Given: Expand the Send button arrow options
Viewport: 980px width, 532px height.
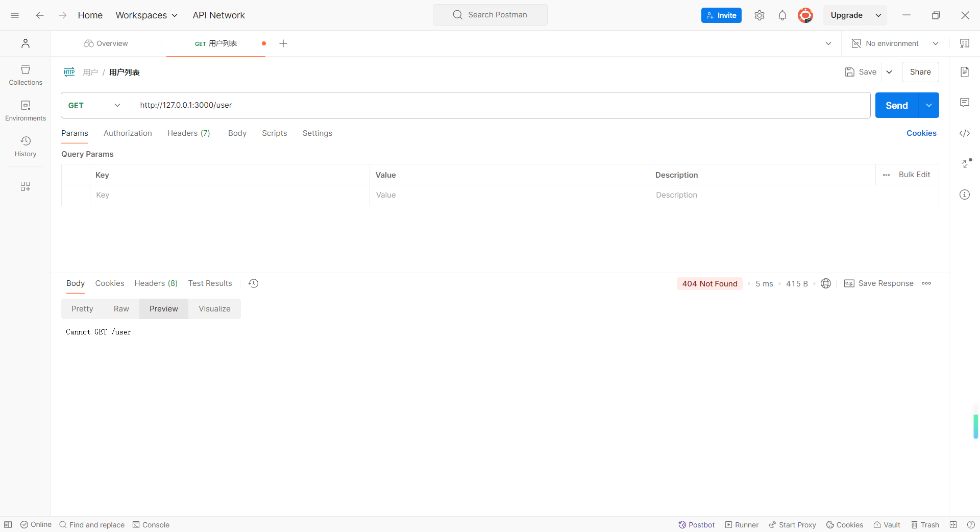Looking at the screenshot, I should pyautogui.click(x=929, y=105).
